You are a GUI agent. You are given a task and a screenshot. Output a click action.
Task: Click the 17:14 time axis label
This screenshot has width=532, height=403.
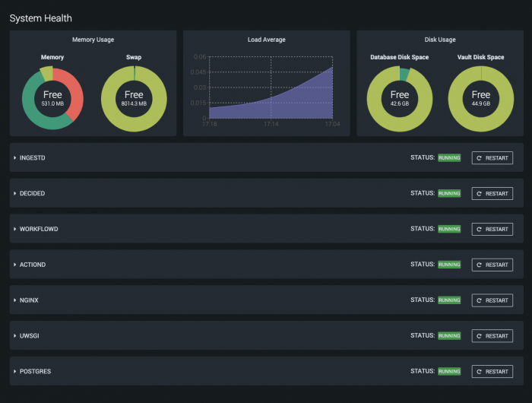tap(271, 124)
